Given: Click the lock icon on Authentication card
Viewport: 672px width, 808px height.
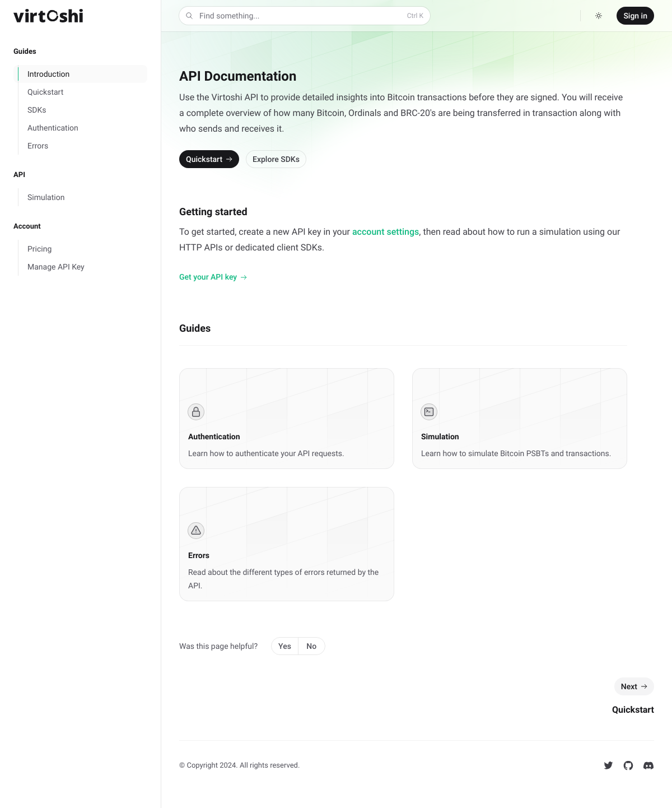Looking at the screenshot, I should click(x=196, y=412).
